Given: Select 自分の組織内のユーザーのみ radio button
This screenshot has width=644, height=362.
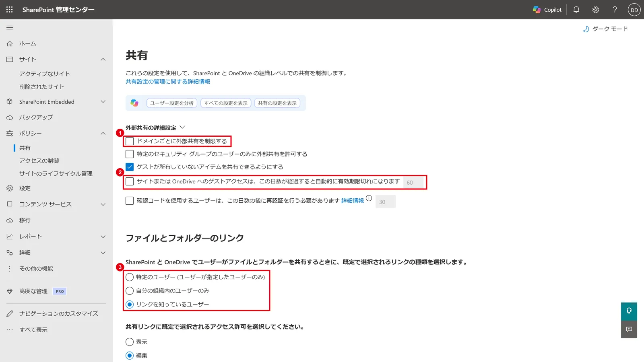Looking at the screenshot, I should pyautogui.click(x=130, y=291).
